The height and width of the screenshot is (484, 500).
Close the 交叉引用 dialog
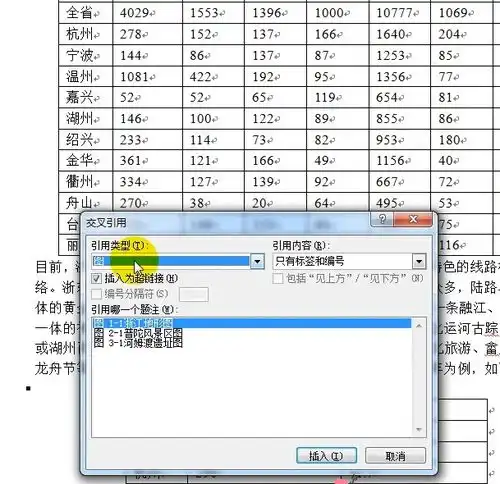[413, 219]
